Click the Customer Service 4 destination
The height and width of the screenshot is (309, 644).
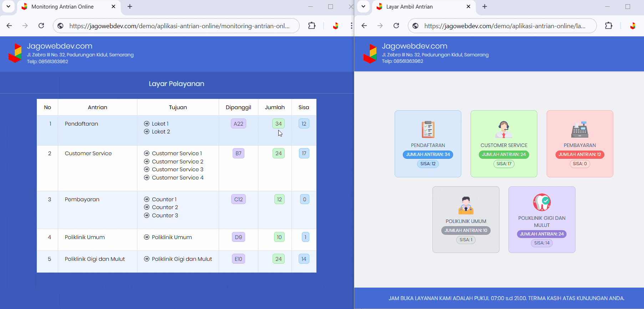(178, 178)
